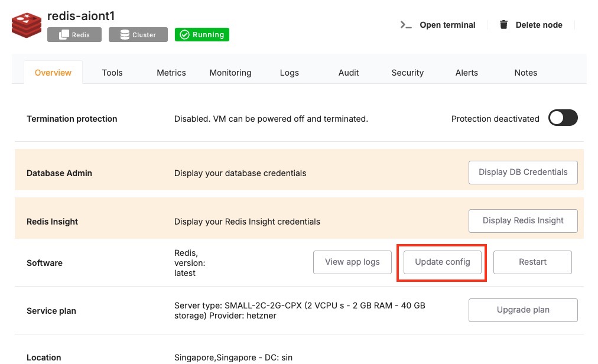Viewport: 598px width, 364px height.
Task: Open the Metrics tab
Action: [171, 73]
